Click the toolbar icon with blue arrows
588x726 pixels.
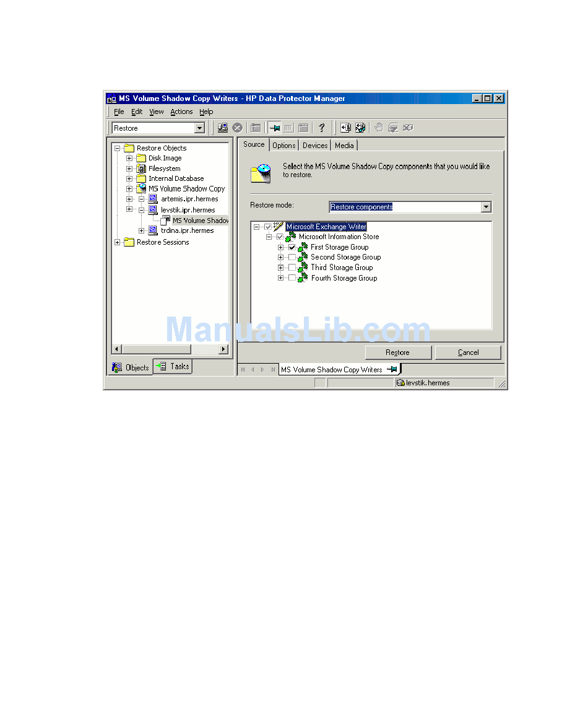pyautogui.click(x=360, y=128)
